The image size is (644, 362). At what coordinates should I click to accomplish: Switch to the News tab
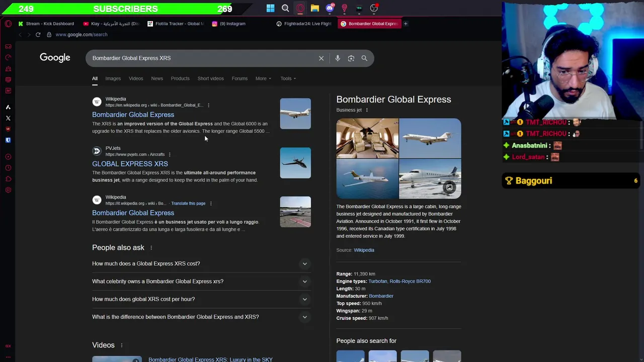(157, 78)
